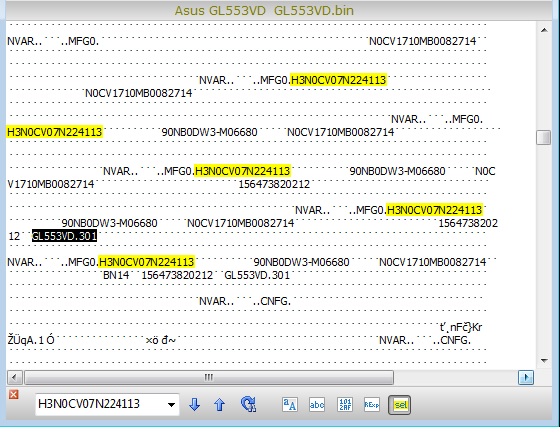Click the BN14 text entry
560x444 pixels.
pyautogui.click(x=116, y=275)
